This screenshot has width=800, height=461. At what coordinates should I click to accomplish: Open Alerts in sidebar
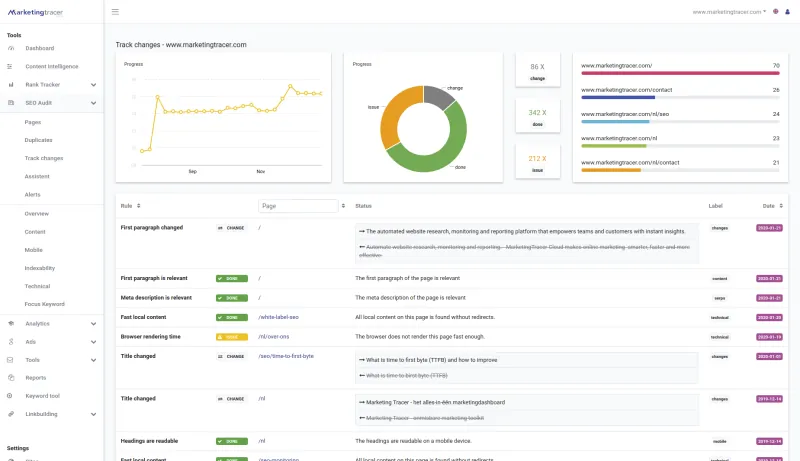[32, 194]
